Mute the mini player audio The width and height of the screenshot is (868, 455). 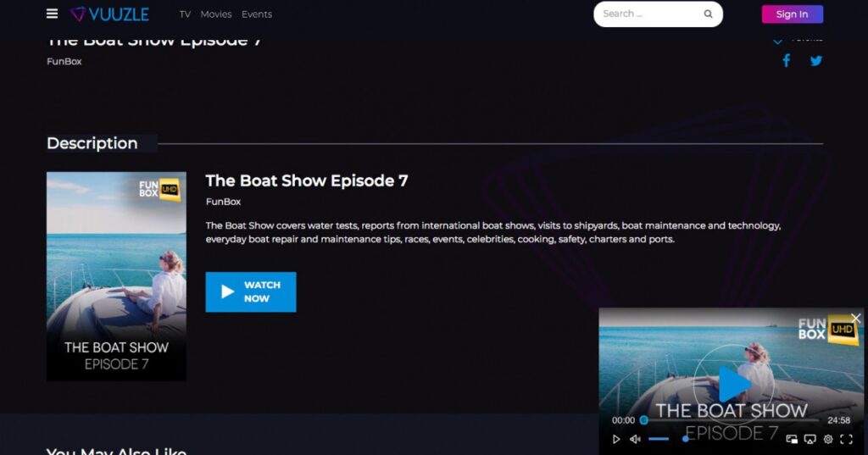pos(635,439)
